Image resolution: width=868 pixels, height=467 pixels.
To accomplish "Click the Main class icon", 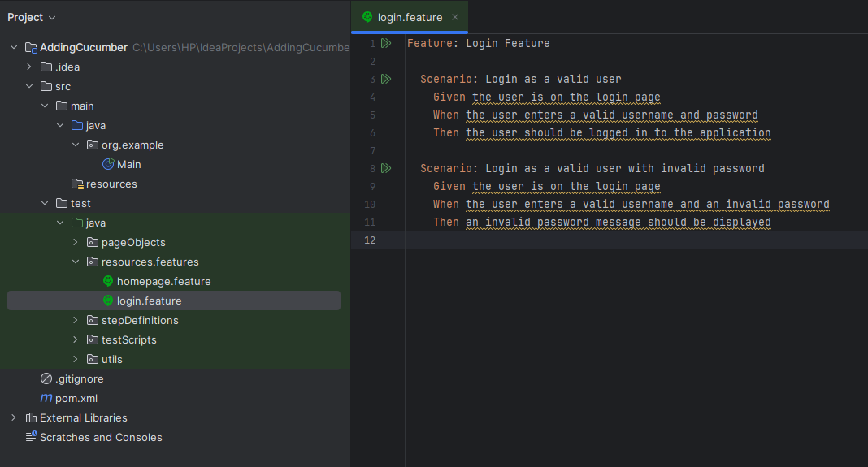I will coord(108,164).
